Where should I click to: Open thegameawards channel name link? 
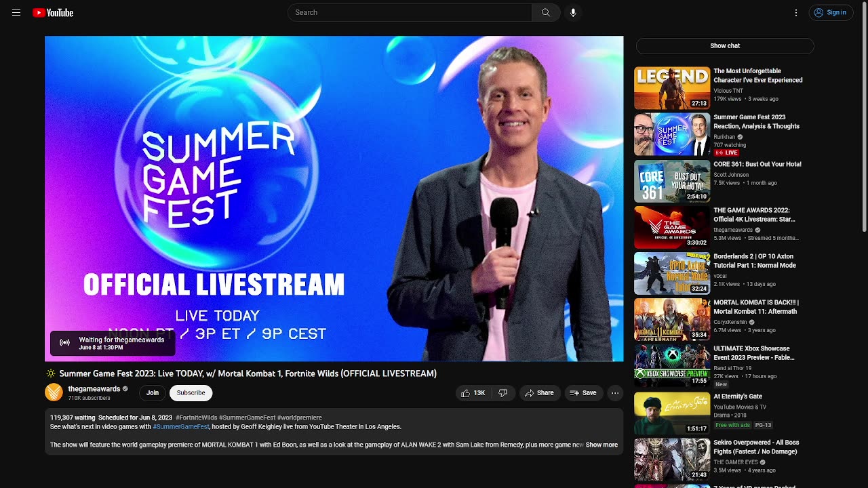click(x=94, y=389)
